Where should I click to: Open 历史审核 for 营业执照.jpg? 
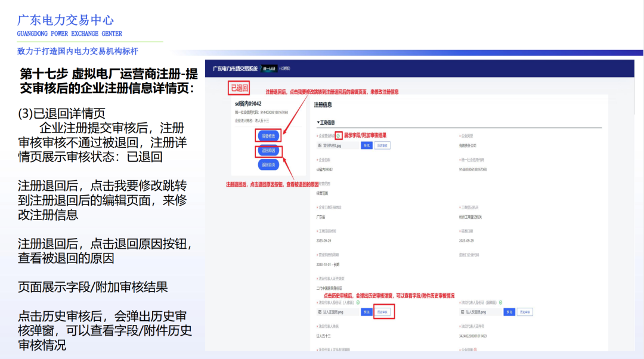[x=382, y=146]
